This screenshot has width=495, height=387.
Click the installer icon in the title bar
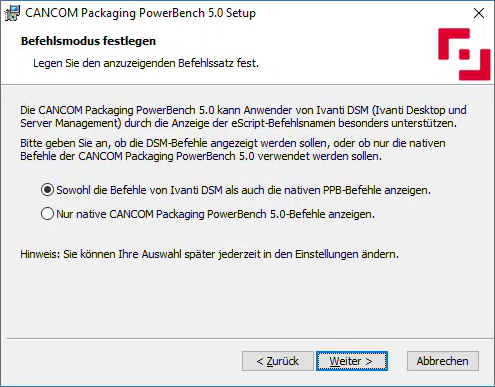point(12,13)
